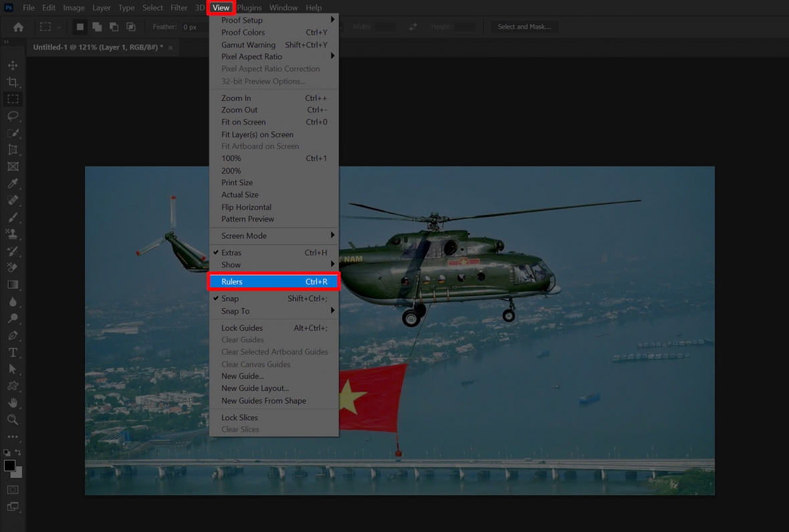Swap foreground and background colors
Viewport: 789px width, 532px height.
[x=18, y=452]
